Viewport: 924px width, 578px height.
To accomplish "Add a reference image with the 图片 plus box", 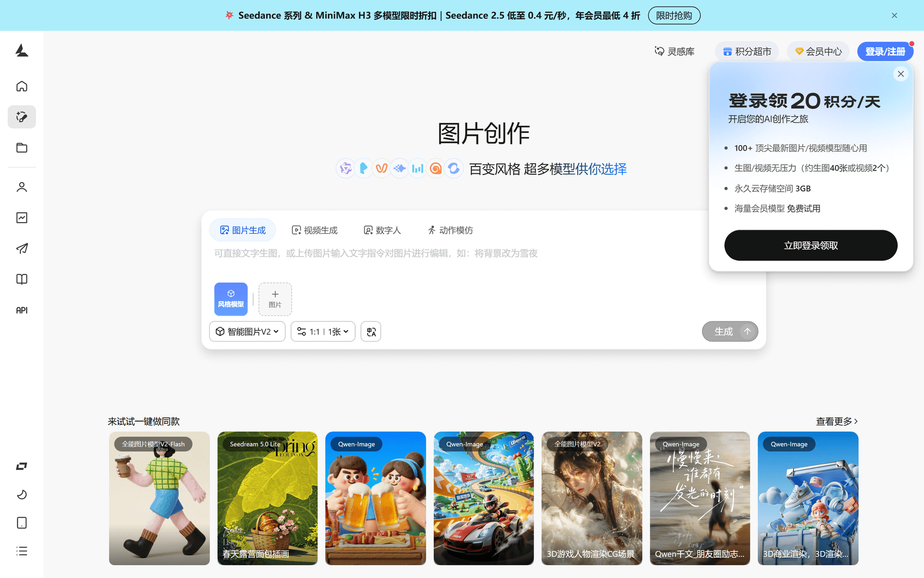I will pos(275,299).
